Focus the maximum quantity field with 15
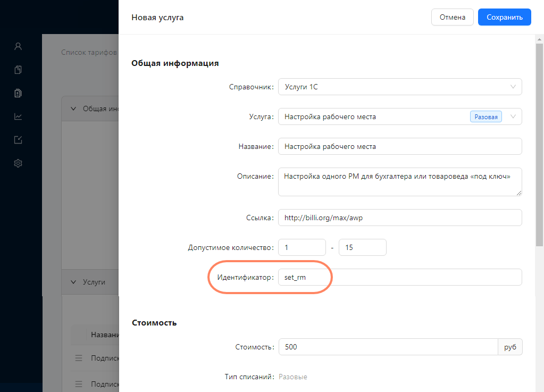 point(363,247)
